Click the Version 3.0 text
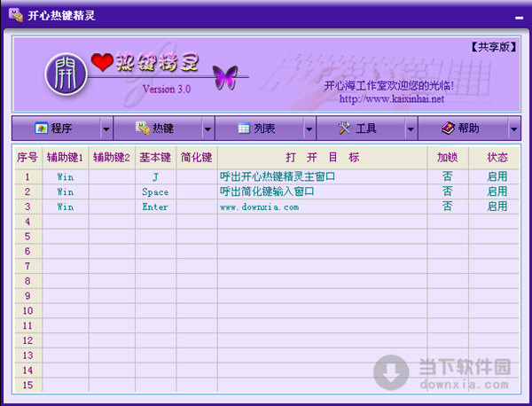This screenshot has height=406, width=532. (167, 90)
